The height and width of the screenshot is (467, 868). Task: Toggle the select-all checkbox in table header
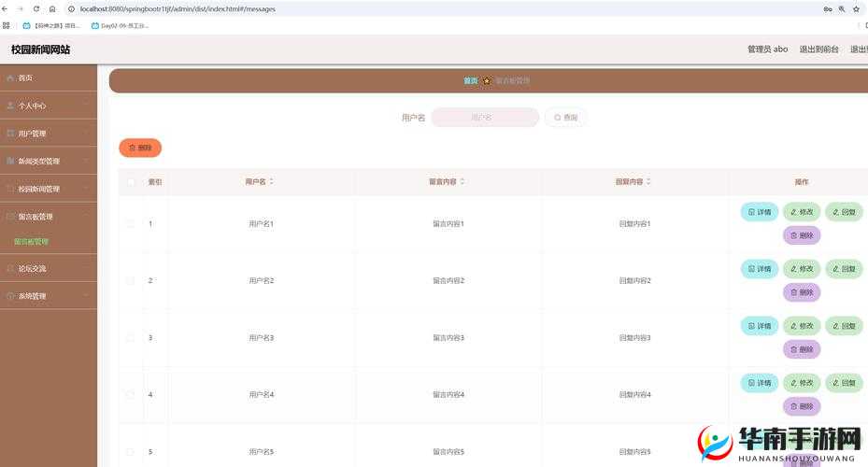point(131,182)
